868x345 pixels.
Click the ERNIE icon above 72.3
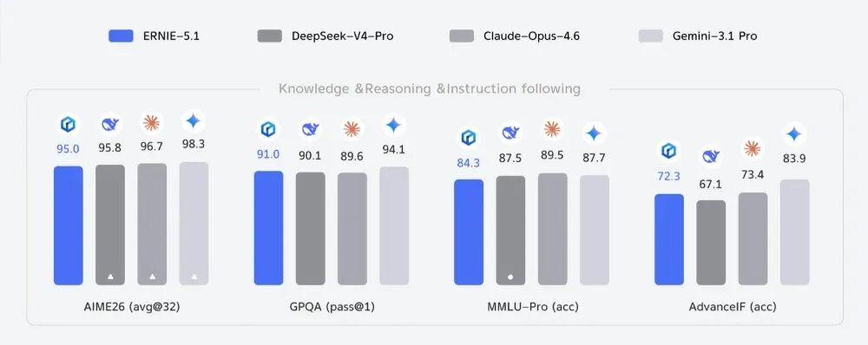(x=669, y=150)
